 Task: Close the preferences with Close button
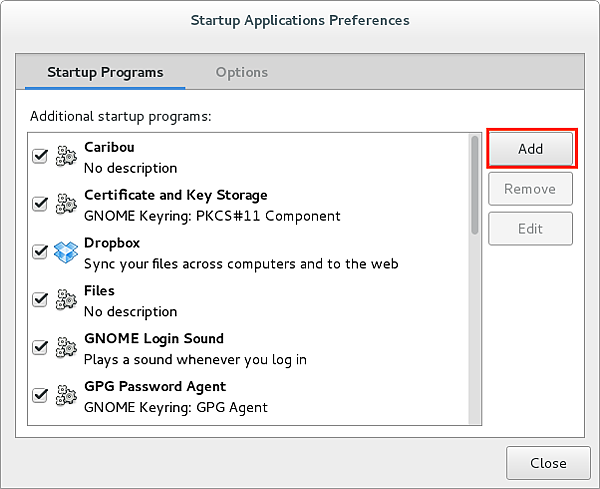click(x=548, y=463)
